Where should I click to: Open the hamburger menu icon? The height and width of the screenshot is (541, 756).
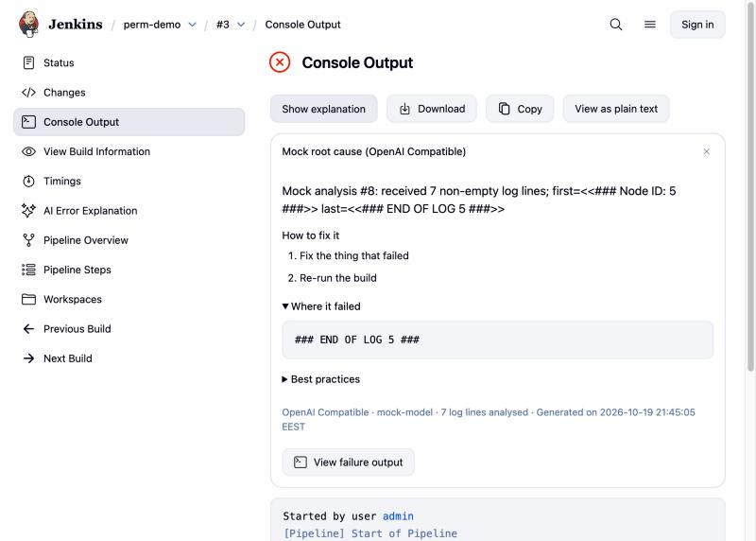click(650, 25)
